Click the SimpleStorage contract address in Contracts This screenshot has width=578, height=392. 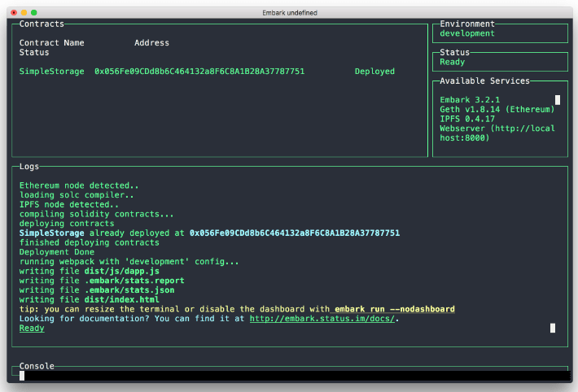[199, 72]
